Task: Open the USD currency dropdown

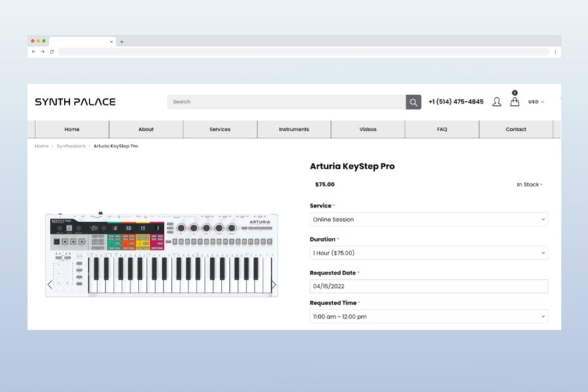Action: pos(536,102)
